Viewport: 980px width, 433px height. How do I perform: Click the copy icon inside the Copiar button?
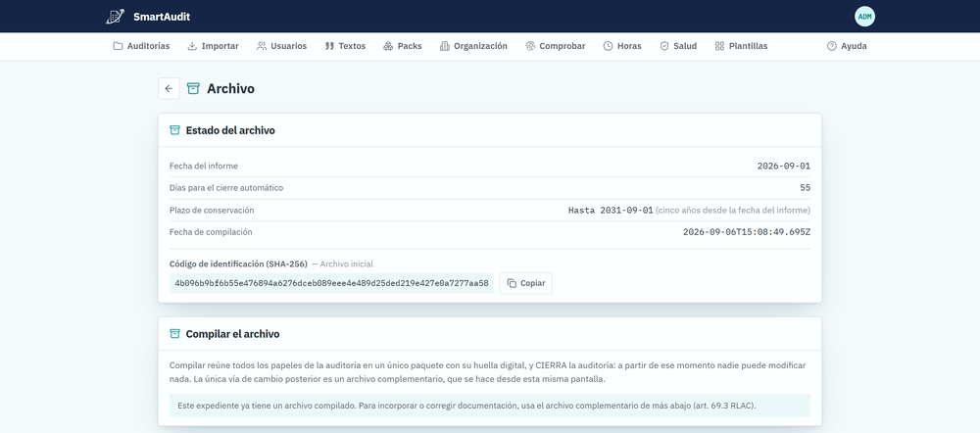[512, 283]
